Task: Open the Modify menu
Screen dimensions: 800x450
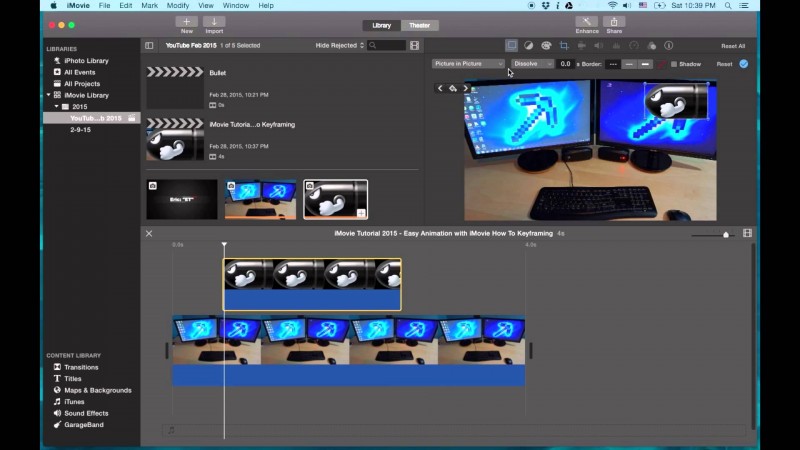Action: click(178, 5)
